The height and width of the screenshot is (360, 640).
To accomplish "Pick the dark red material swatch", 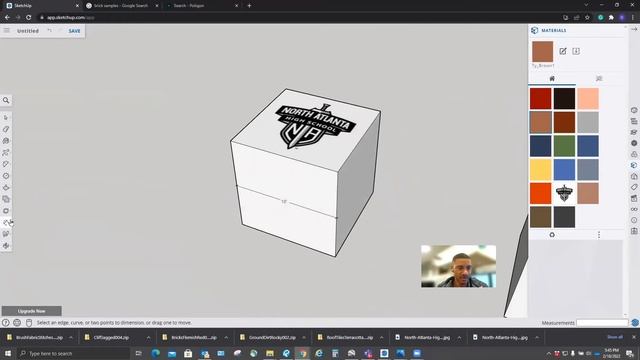I will [540, 98].
